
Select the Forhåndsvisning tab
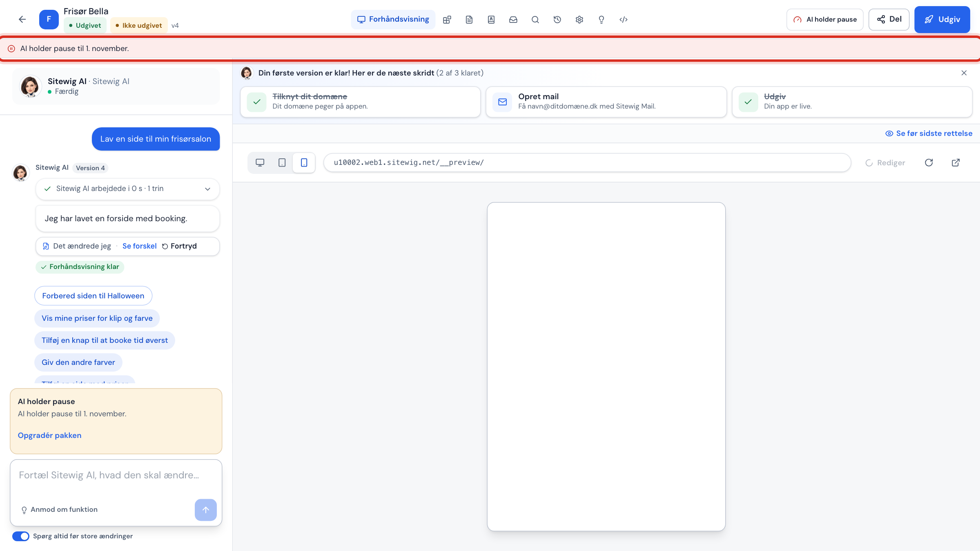(x=393, y=20)
